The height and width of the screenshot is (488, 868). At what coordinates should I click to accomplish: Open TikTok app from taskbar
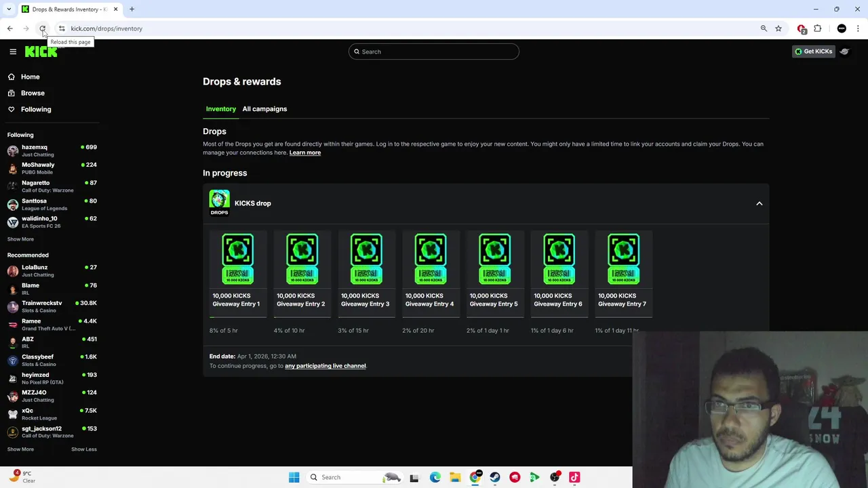coord(574,477)
